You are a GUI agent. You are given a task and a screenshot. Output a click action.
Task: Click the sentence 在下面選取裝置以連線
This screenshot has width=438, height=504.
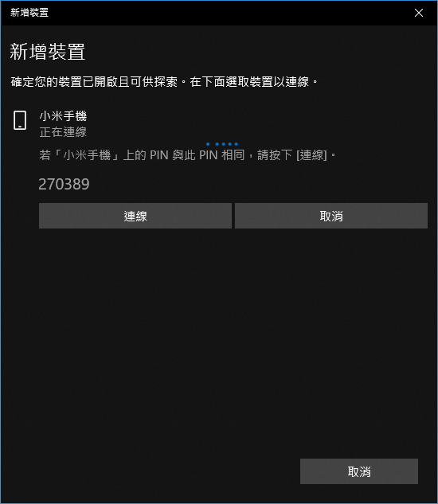tap(249, 82)
